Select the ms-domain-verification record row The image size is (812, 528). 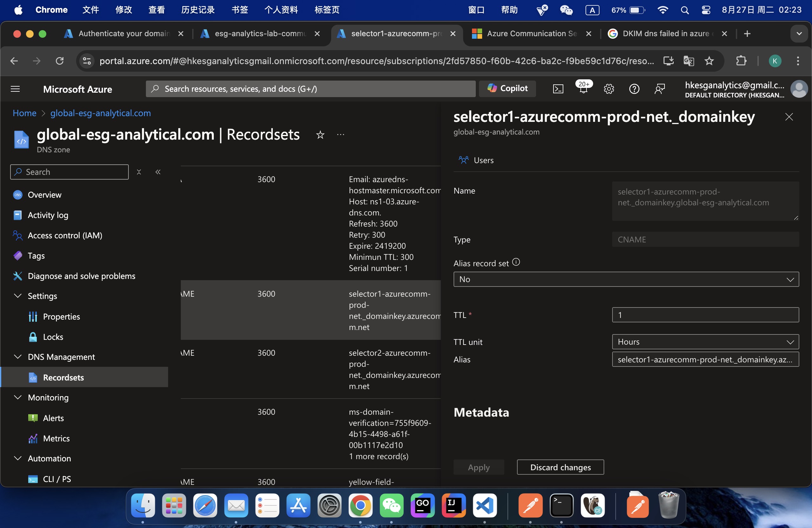[311, 434]
